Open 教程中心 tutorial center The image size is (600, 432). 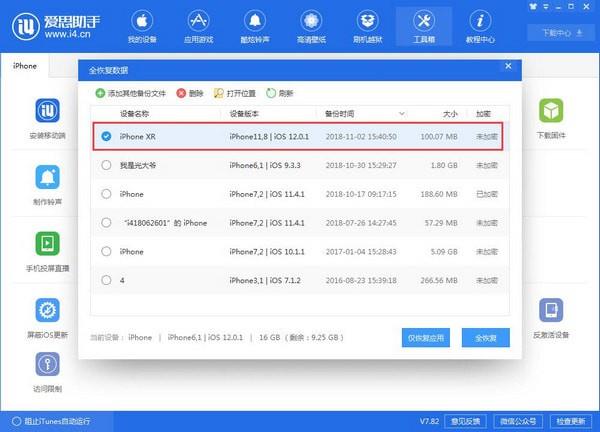coord(480,27)
